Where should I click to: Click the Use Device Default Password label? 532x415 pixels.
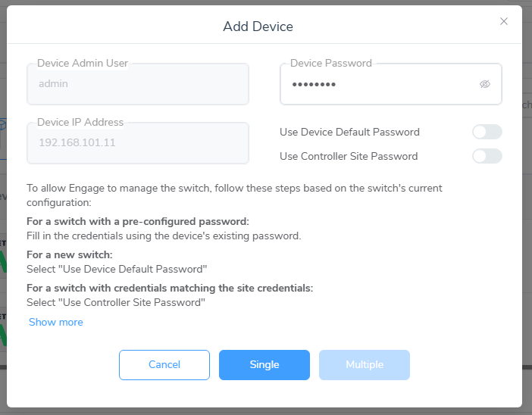pos(349,132)
